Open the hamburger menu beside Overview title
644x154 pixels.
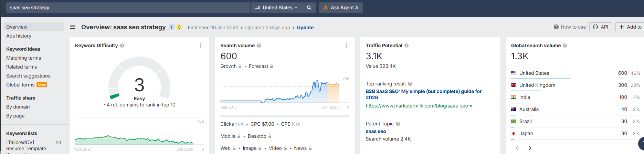pos(73,27)
